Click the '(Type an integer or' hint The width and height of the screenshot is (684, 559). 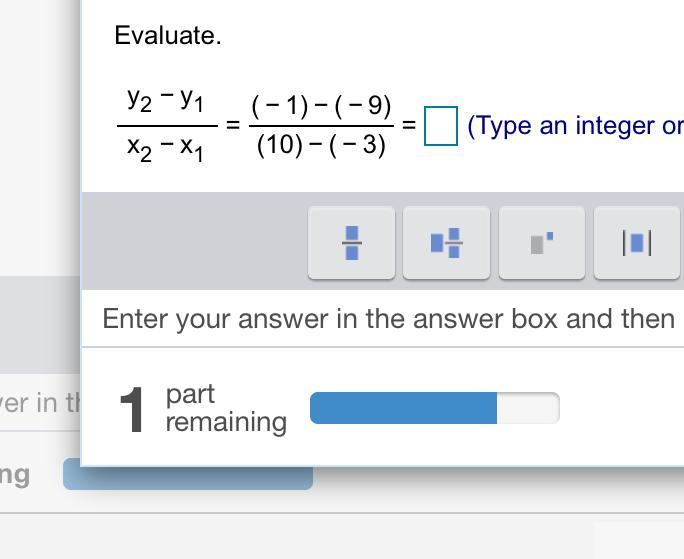pyautogui.click(x=575, y=126)
